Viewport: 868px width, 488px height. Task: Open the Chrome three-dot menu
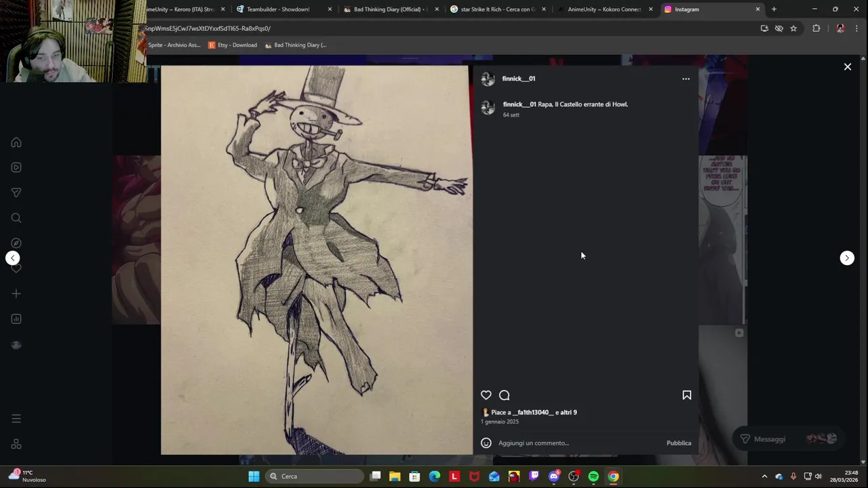[x=857, y=28]
